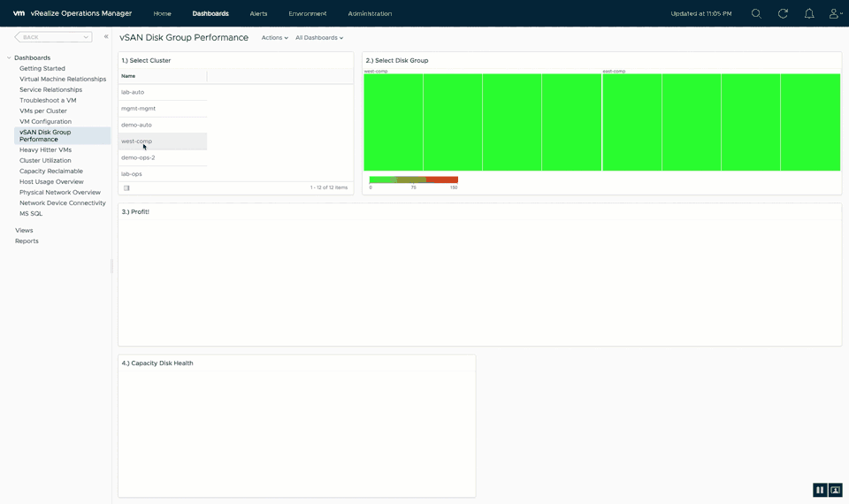Image resolution: width=849 pixels, height=504 pixels.
Task: Click the search magnifier icon
Action: click(756, 13)
